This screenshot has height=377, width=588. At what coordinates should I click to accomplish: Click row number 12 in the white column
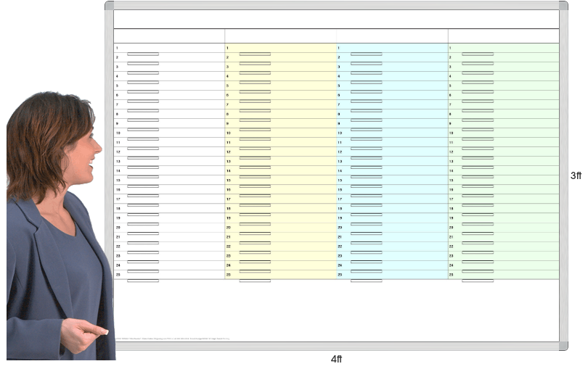[118, 152]
